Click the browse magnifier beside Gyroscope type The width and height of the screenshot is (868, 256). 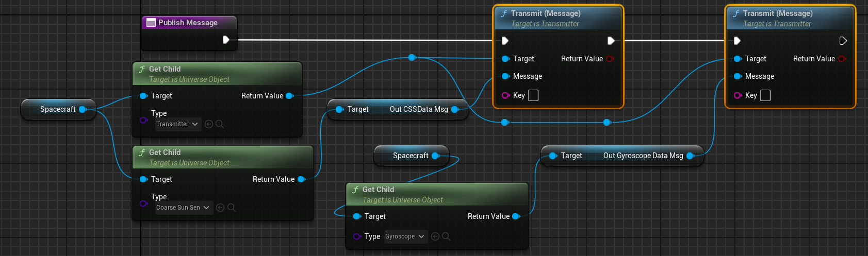(446, 236)
